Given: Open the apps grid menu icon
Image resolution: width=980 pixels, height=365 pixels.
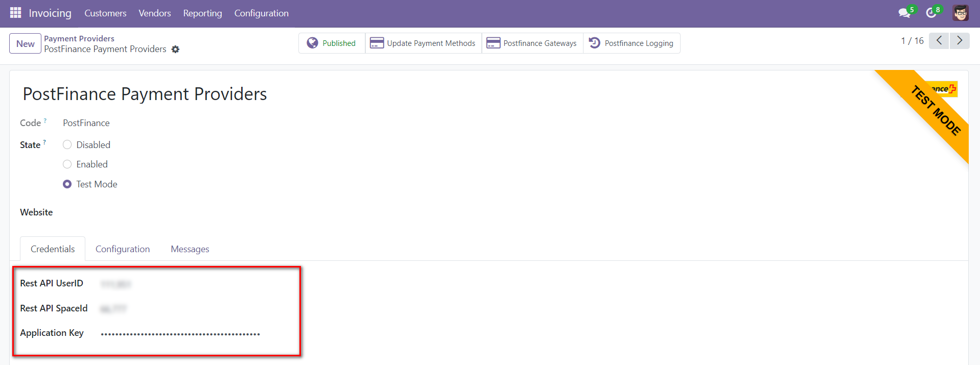Looking at the screenshot, I should pyautogui.click(x=15, y=13).
